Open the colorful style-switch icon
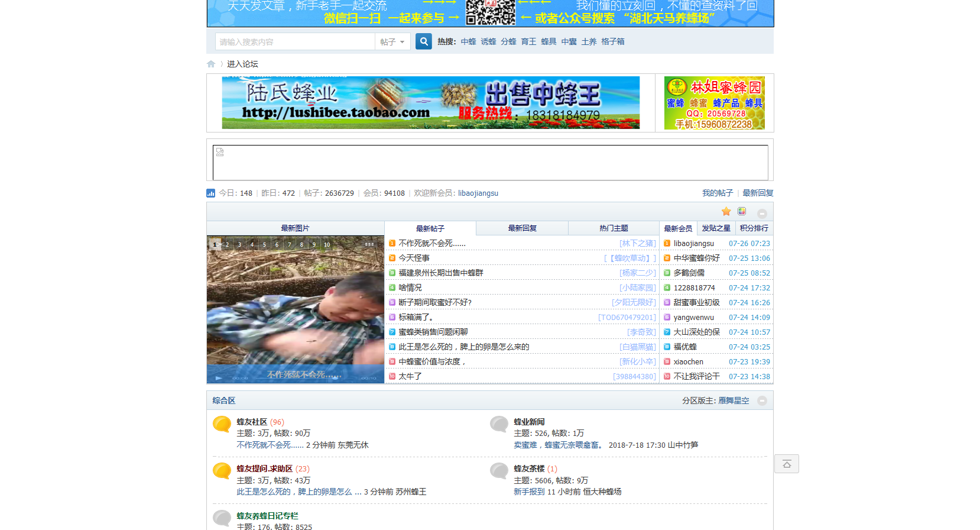The image size is (980, 530). click(742, 211)
